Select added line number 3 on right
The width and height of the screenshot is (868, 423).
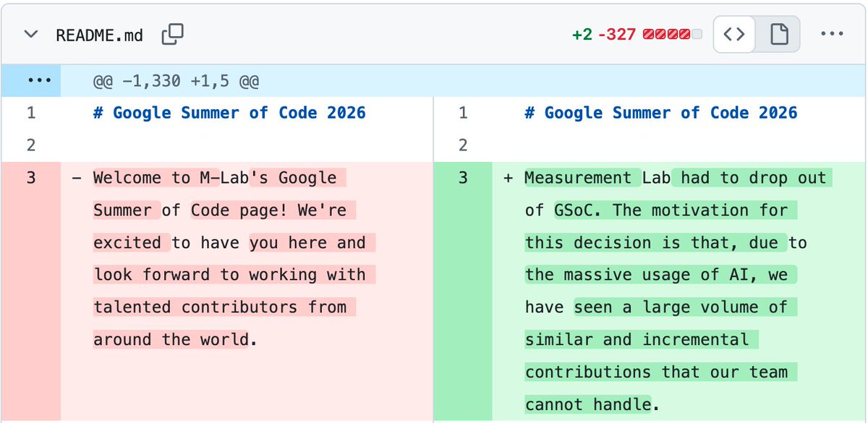[x=463, y=178]
